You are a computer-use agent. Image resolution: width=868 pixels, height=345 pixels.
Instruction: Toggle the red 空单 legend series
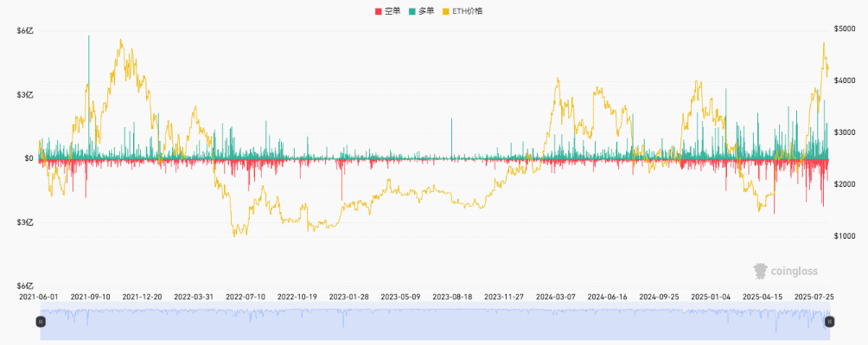[x=387, y=11]
